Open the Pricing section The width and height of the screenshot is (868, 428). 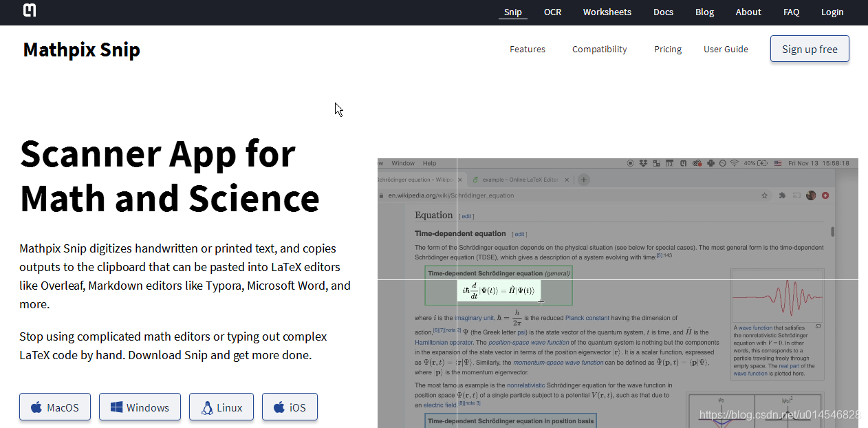[x=668, y=49]
